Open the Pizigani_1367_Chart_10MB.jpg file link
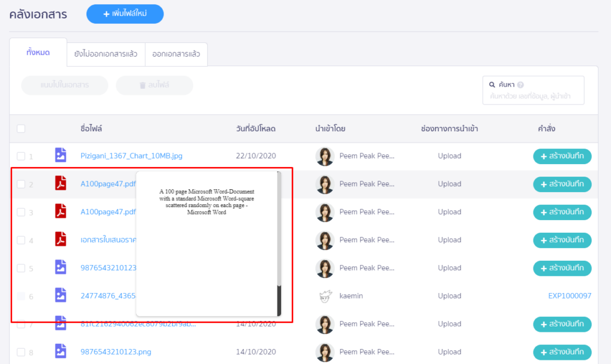The image size is (611, 364). point(131,156)
